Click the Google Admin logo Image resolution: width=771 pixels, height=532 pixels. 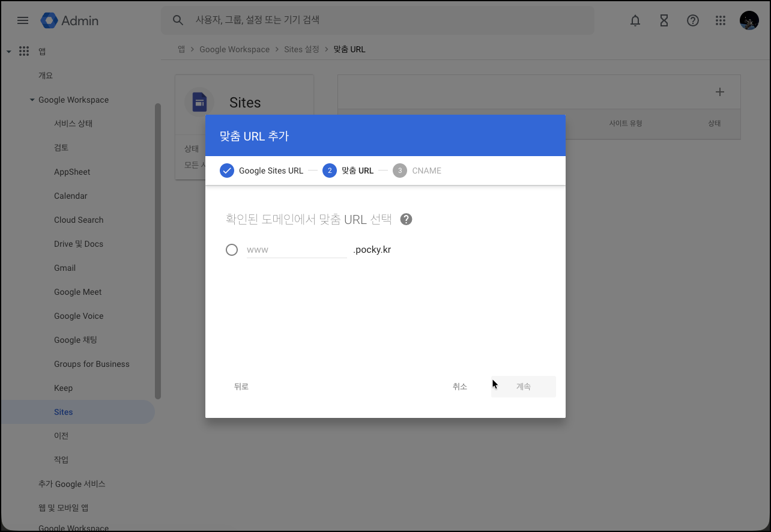pos(70,20)
